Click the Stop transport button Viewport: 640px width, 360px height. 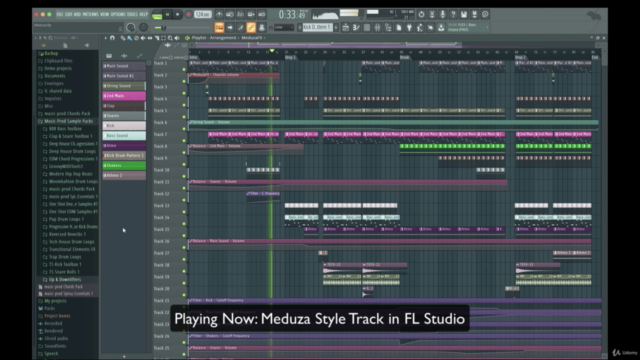point(177,14)
